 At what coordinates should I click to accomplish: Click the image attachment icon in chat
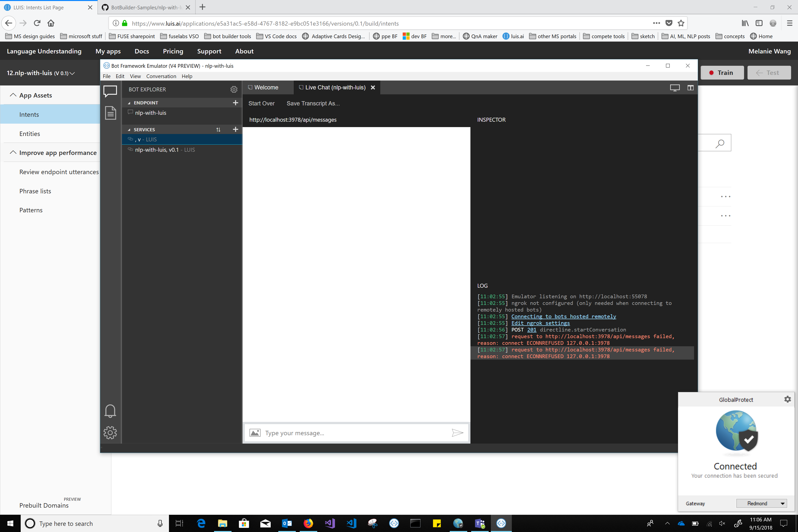point(255,432)
